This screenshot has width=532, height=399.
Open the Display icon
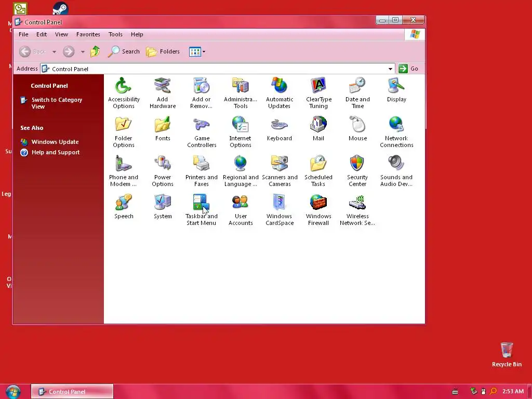(x=396, y=89)
